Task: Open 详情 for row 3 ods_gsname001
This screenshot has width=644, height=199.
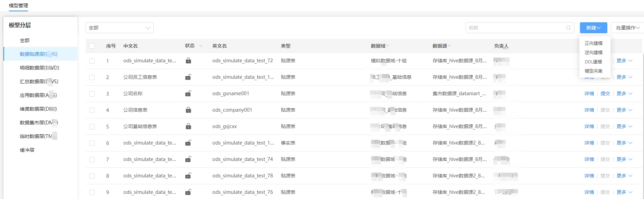Action: pos(589,94)
